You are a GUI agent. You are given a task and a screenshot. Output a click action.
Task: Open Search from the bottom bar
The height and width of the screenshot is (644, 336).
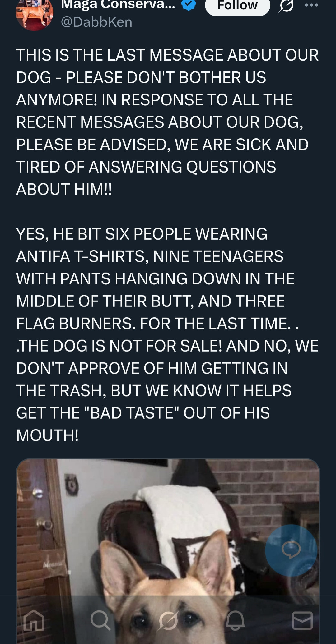(x=100, y=620)
